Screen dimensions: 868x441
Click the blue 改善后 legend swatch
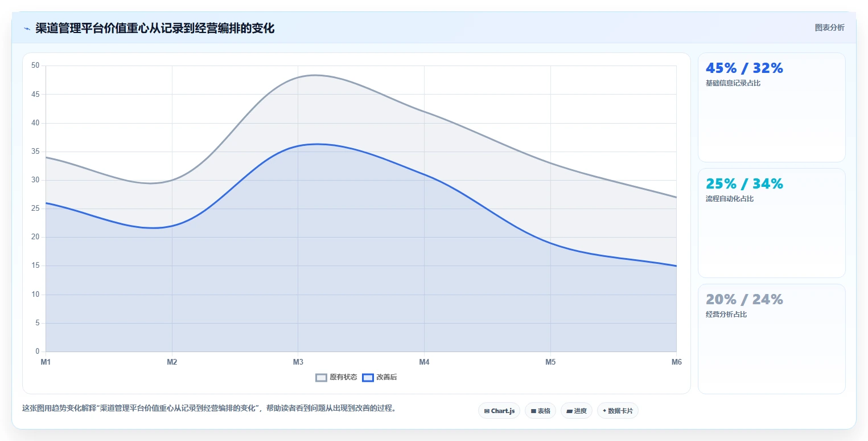[x=368, y=377]
